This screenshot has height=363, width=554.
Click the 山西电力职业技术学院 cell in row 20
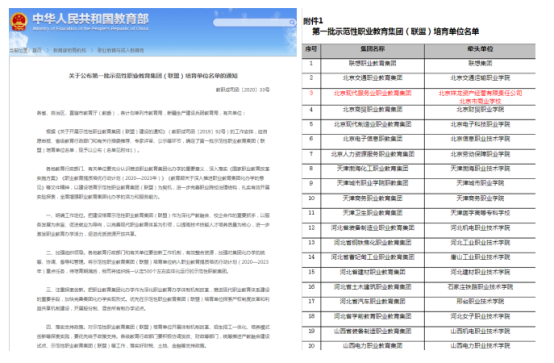[x=480, y=346]
